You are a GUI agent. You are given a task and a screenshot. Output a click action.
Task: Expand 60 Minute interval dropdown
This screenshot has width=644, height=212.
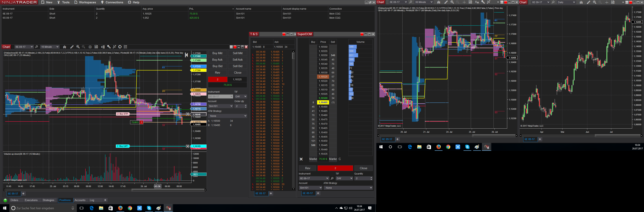(424, 2)
